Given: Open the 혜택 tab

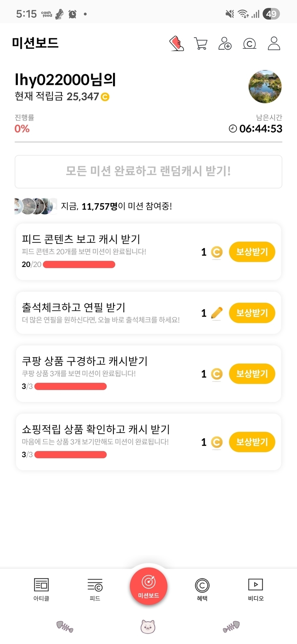Looking at the screenshot, I should [202, 589].
